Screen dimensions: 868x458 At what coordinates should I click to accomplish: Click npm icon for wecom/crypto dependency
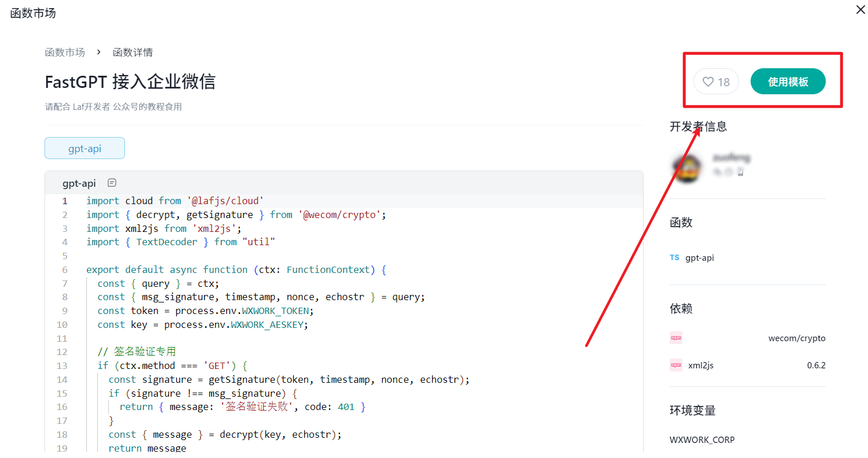tap(676, 338)
